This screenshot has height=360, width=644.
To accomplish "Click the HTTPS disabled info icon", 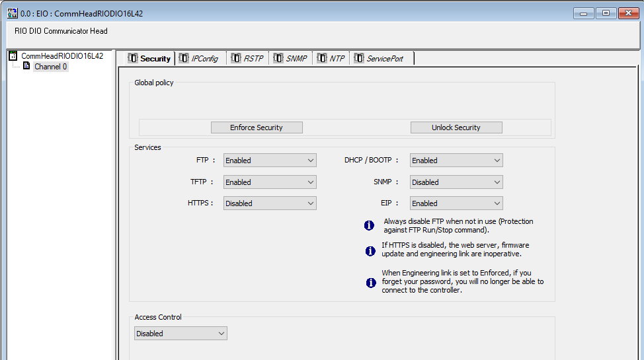I will 370,250.
